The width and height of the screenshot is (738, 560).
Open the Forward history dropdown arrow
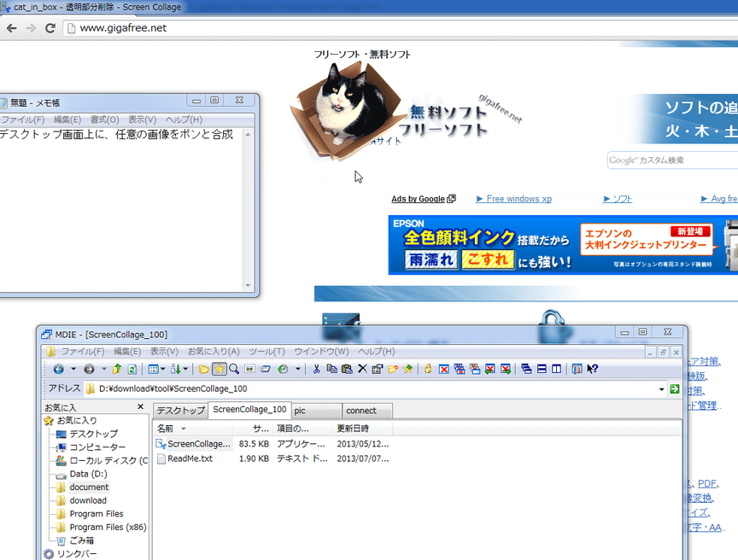click(103, 369)
